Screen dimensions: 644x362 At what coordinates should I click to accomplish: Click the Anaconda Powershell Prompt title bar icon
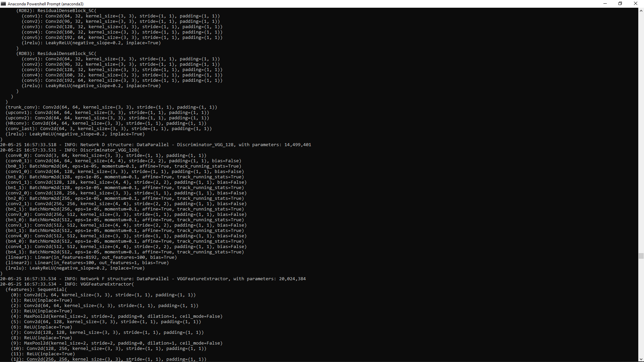tap(4, 4)
